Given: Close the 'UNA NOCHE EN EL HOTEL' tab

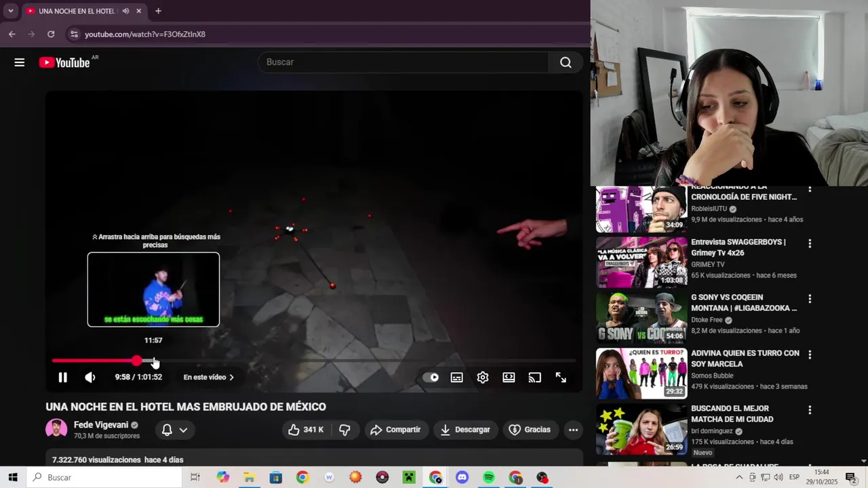Looking at the screenshot, I should tap(138, 11).
